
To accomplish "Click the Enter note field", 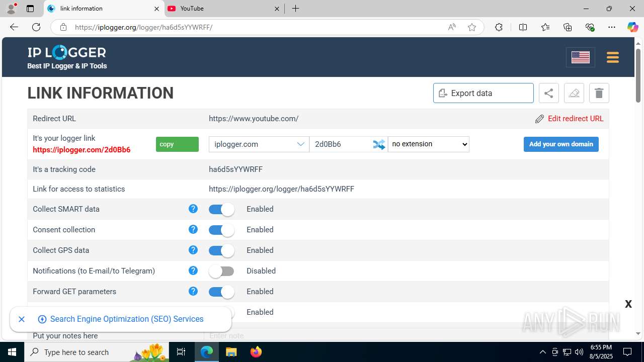I will coord(406,335).
